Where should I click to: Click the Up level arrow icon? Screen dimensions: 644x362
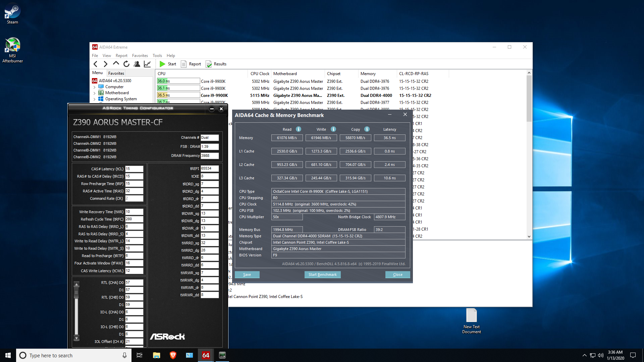(116, 64)
